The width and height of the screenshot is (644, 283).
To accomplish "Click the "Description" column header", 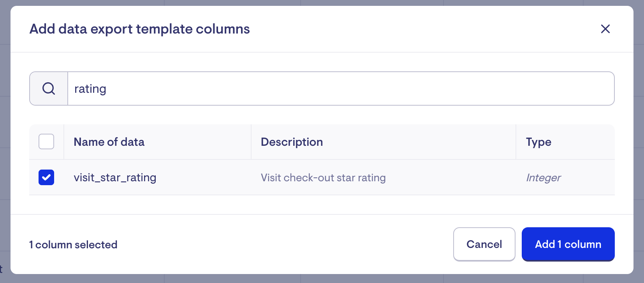I will coord(292,142).
